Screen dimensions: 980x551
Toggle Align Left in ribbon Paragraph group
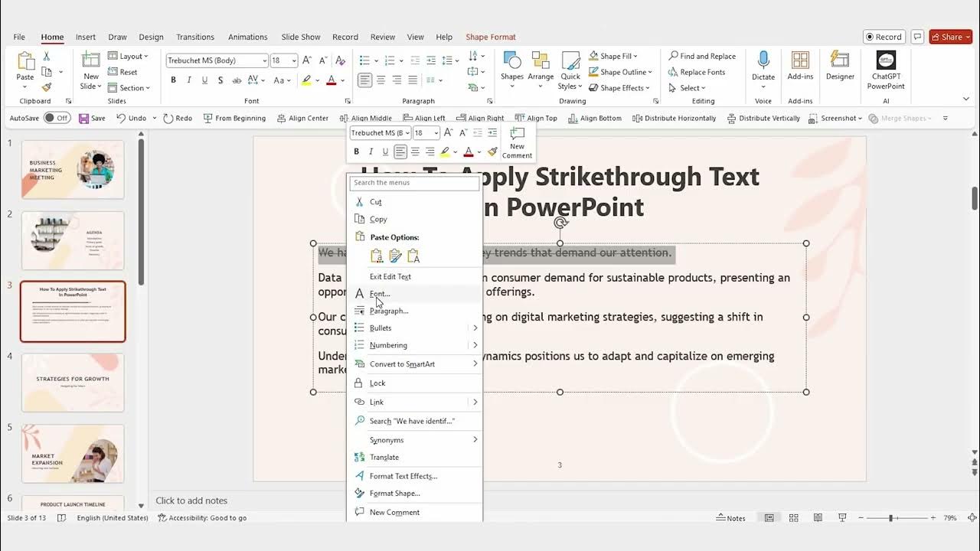(364, 80)
